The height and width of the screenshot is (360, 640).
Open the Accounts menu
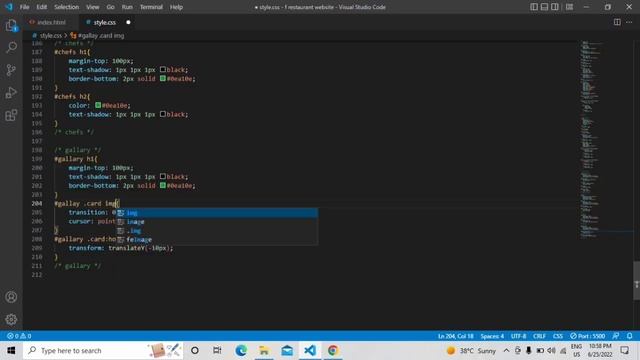pos(11,297)
